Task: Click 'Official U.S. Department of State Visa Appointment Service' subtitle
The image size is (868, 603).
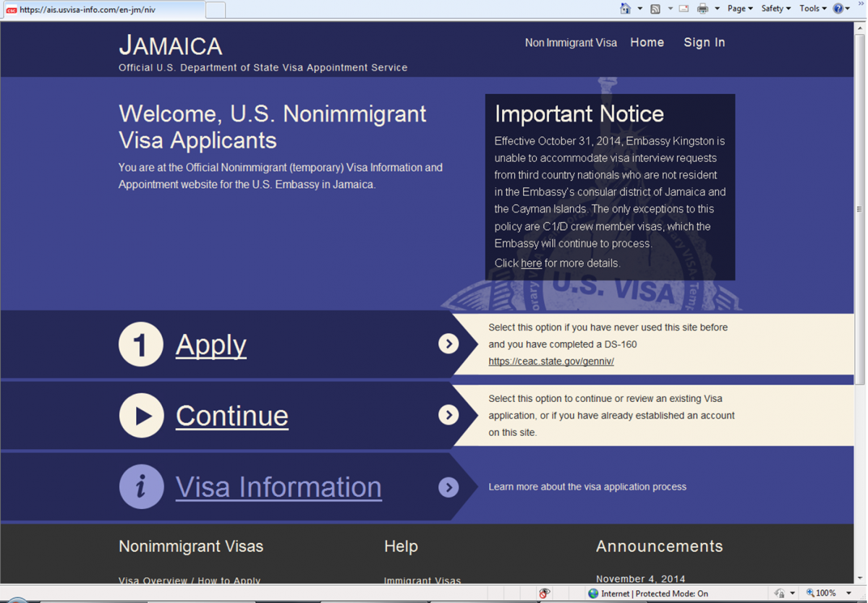Action: (263, 67)
